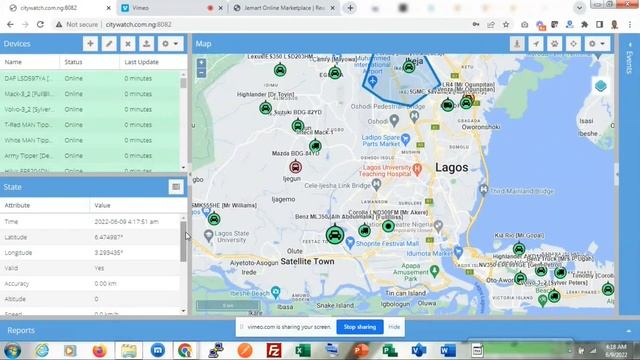The width and height of the screenshot is (640, 360).
Task: Select the Volvo-3_2 [Sylver device row
Action: 89,109
